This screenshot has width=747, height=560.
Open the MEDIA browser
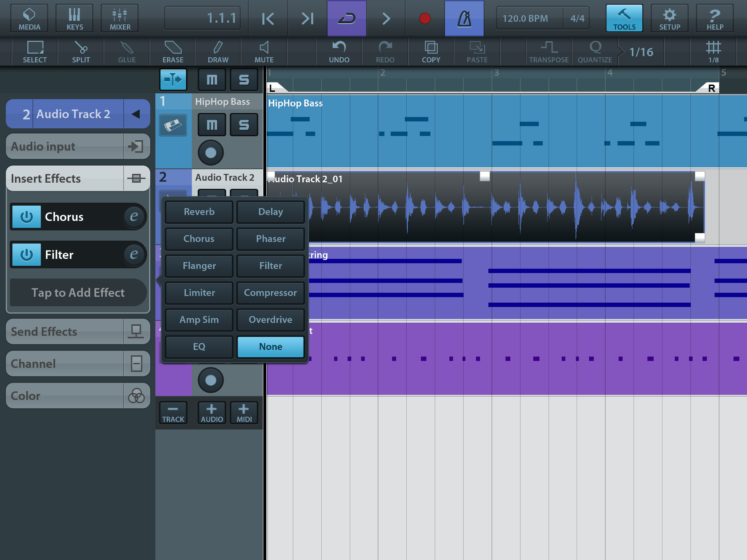point(29,18)
